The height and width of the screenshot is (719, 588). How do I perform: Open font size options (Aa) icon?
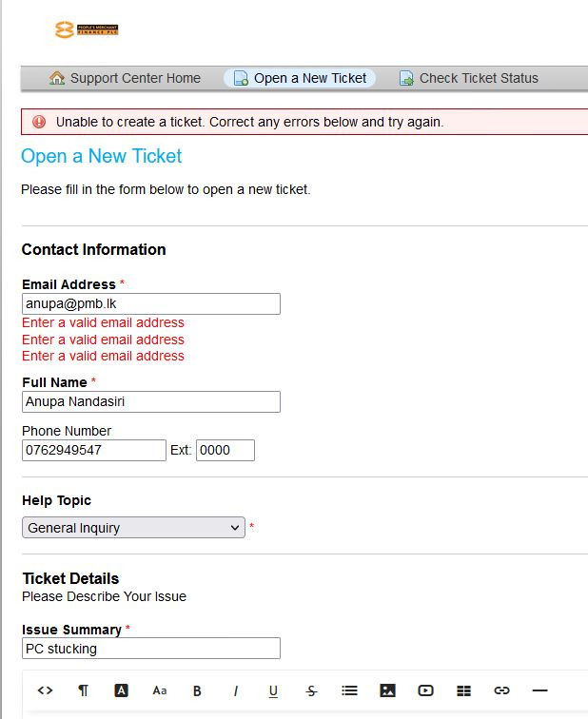[159, 690]
